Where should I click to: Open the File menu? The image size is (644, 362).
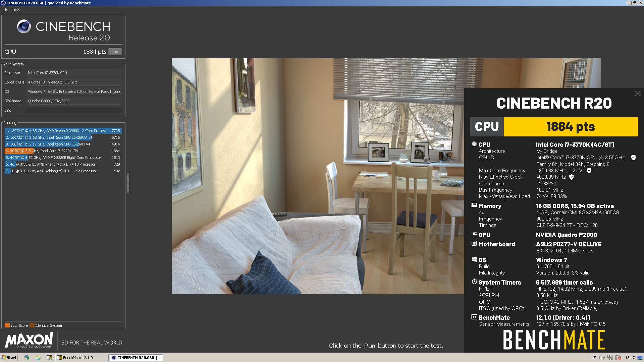pyautogui.click(x=5, y=10)
